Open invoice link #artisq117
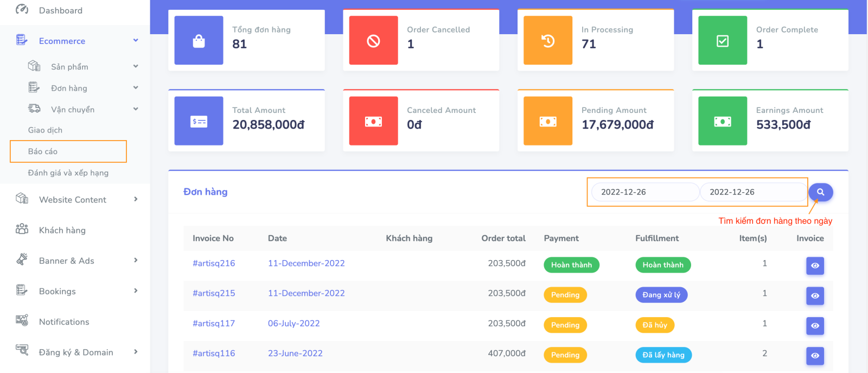This screenshot has height=373, width=868. point(214,324)
